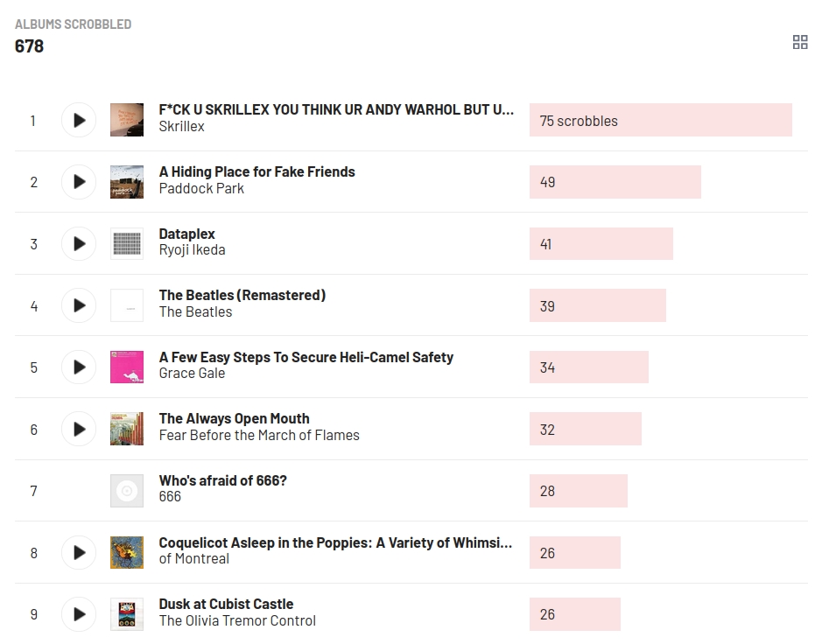Switch to grid view layout icon
This screenshot has width=822, height=644.
[x=799, y=42]
